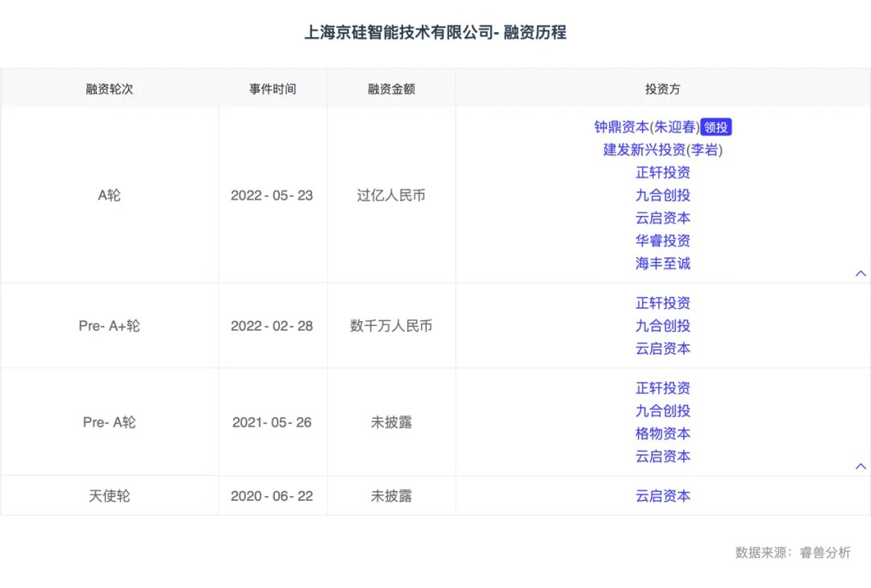Click the 融资金额 column header
Image resolution: width=871 pixels, height=588 pixels.
pyautogui.click(x=391, y=89)
